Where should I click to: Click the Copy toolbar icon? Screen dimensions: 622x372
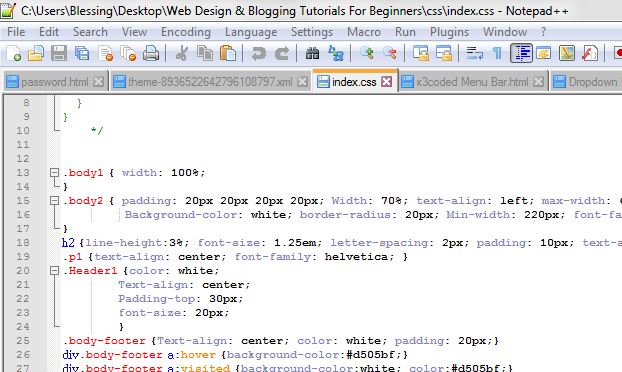[205, 53]
